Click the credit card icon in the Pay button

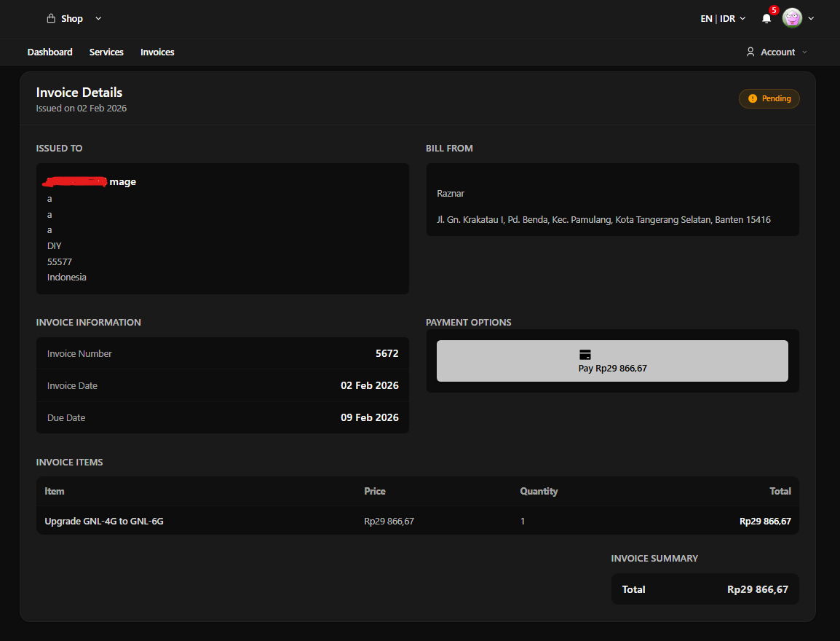point(585,355)
